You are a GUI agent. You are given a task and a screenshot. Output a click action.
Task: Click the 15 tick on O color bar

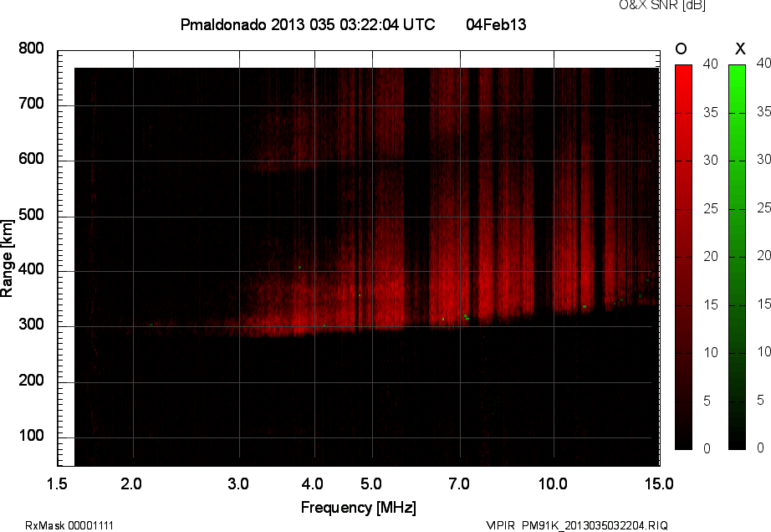pyautogui.click(x=711, y=304)
